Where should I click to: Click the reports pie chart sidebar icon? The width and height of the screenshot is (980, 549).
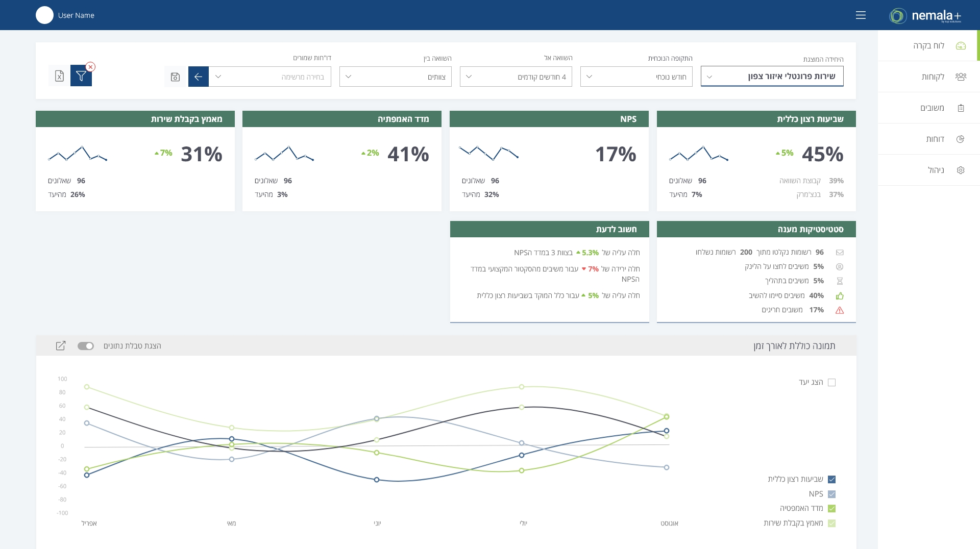tap(960, 139)
